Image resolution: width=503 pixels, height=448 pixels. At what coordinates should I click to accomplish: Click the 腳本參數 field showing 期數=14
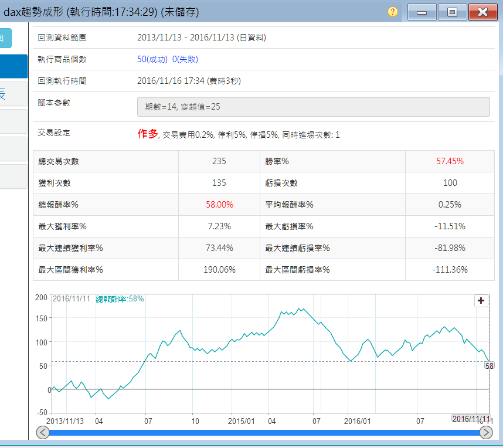[313, 107]
